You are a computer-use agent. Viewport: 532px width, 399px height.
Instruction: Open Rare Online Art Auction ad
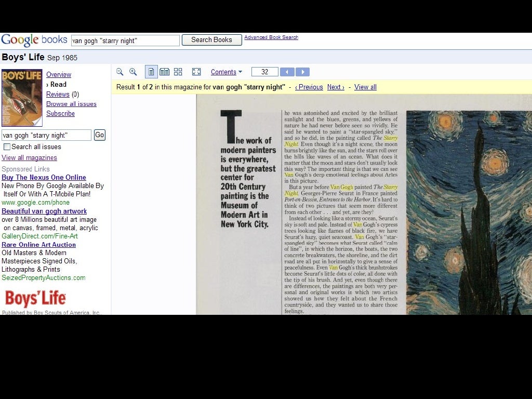click(38, 245)
